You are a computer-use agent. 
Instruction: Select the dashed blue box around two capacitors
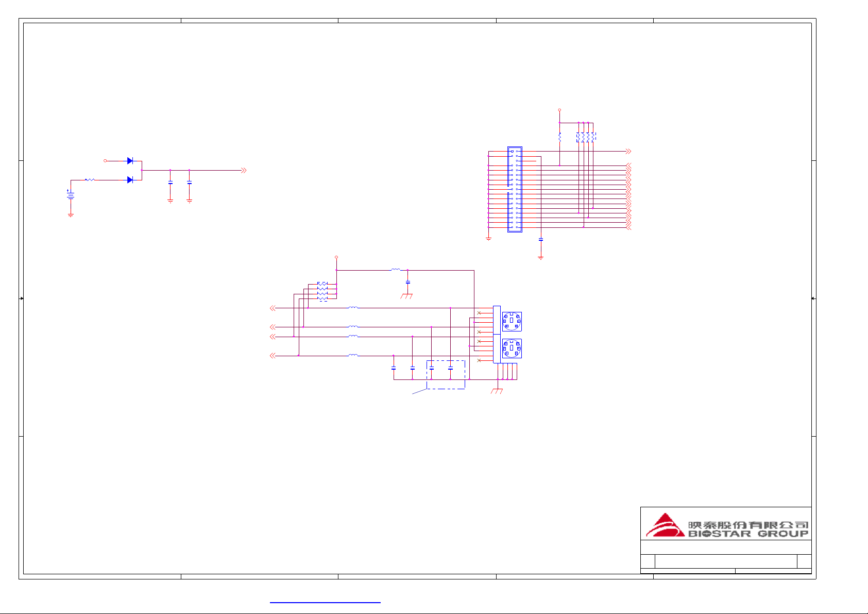coord(446,375)
